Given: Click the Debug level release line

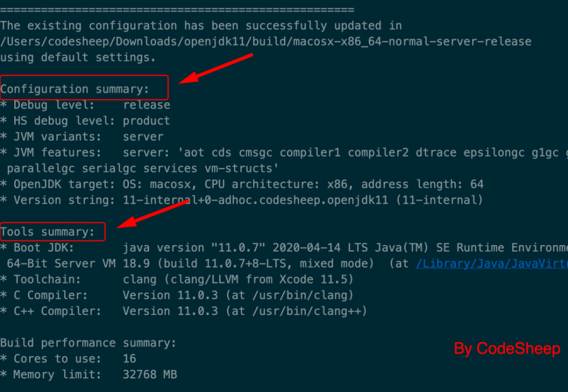Looking at the screenshot, I should pyautogui.click(x=85, y=105).
